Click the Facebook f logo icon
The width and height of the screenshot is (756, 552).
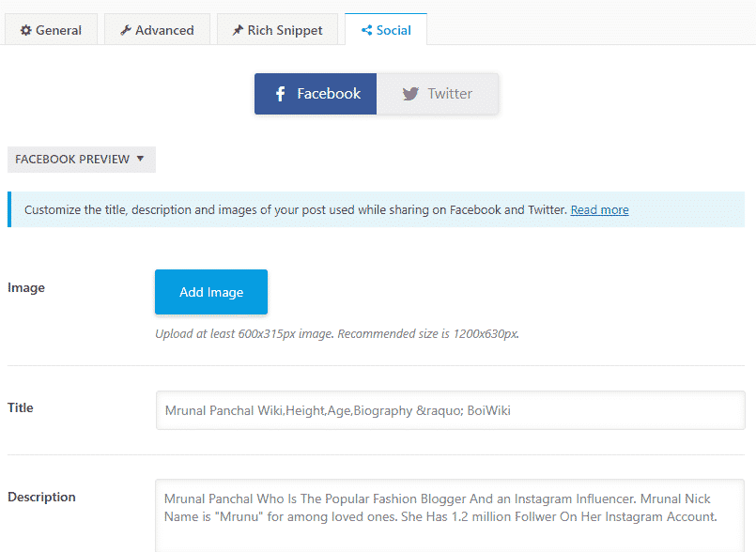(x=281, y=94)
